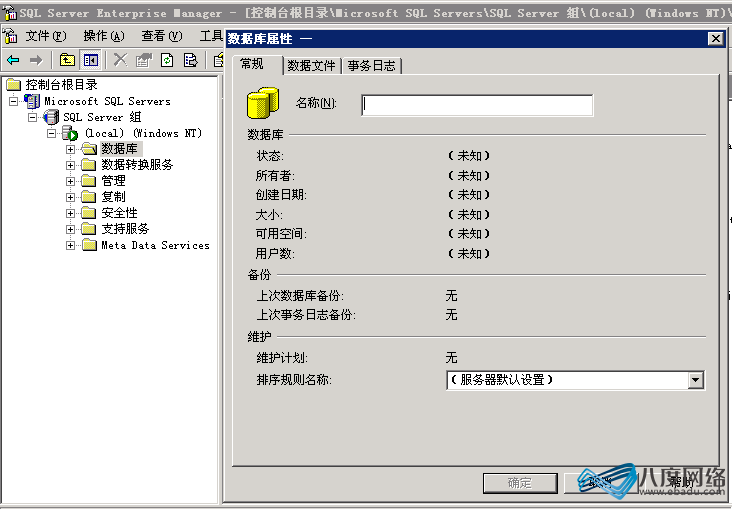This screenshot has width=732, height=509.
Task: Toggle the show/hide console tree icon
Action: pyautogui.click(x=91, y=60)
